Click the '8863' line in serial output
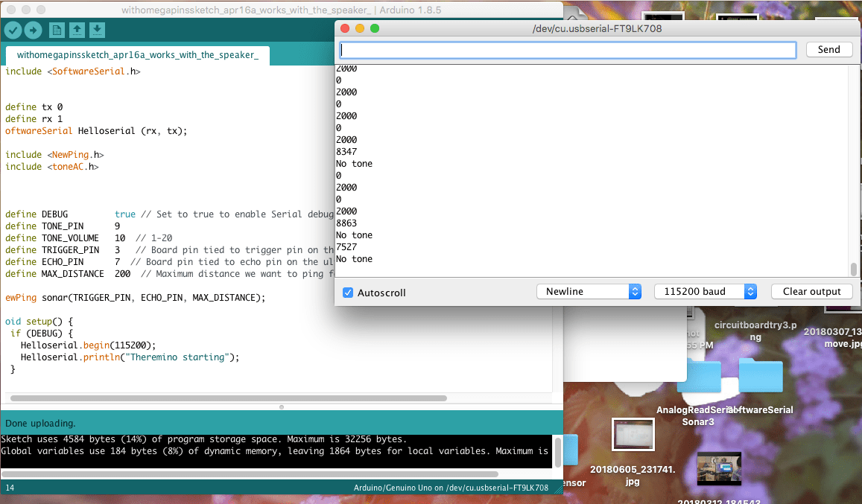Viewport: 862px width, 504px height. click(x=346, y=223)
